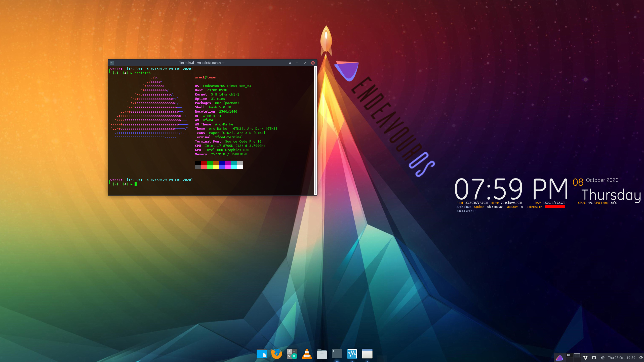Image resolution: width=644 pixels, height=362 pixels.
Task: Click the 'Terminal Font: Source Code Pro 10' line
Action: tap(228, 142)
